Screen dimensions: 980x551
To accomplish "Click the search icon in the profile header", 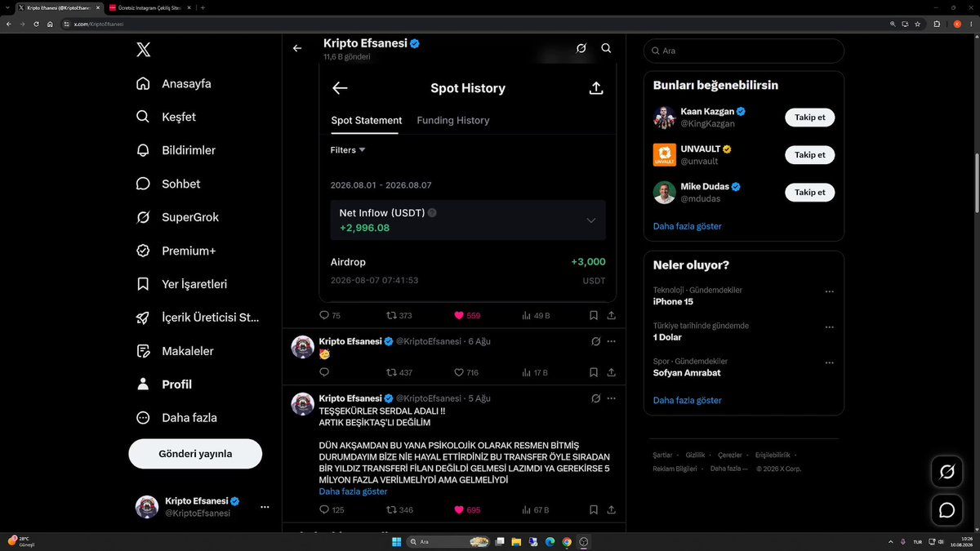I will [606, 48].
